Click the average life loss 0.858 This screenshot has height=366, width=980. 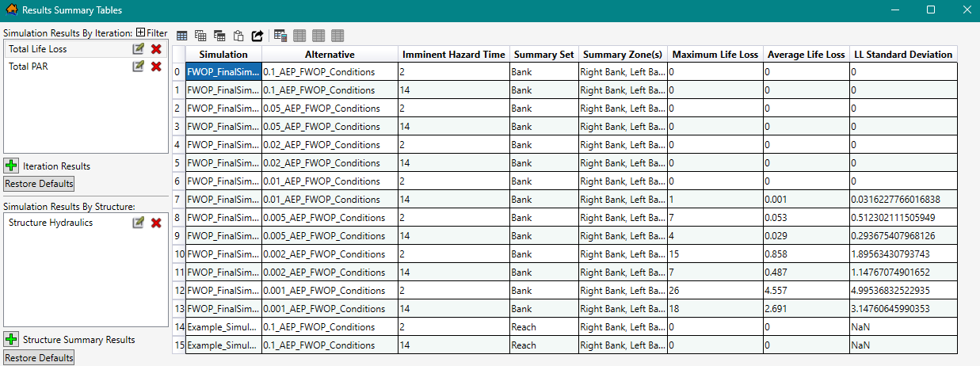[806, 254]
